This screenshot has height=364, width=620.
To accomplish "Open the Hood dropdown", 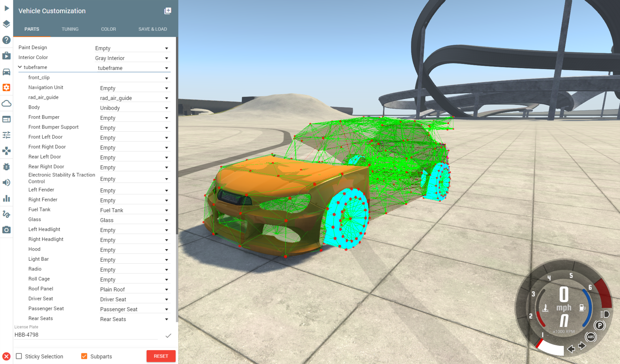I will pyautogui.click(x=135, y=250).
